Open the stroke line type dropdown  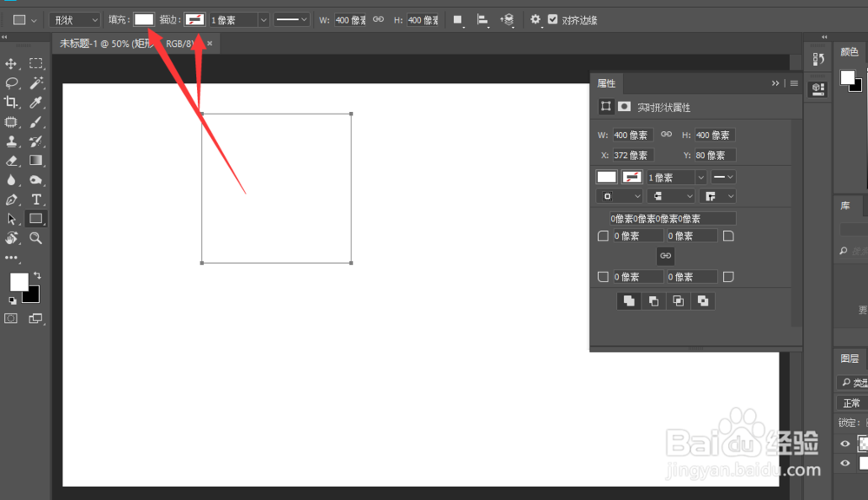(292, 19)
